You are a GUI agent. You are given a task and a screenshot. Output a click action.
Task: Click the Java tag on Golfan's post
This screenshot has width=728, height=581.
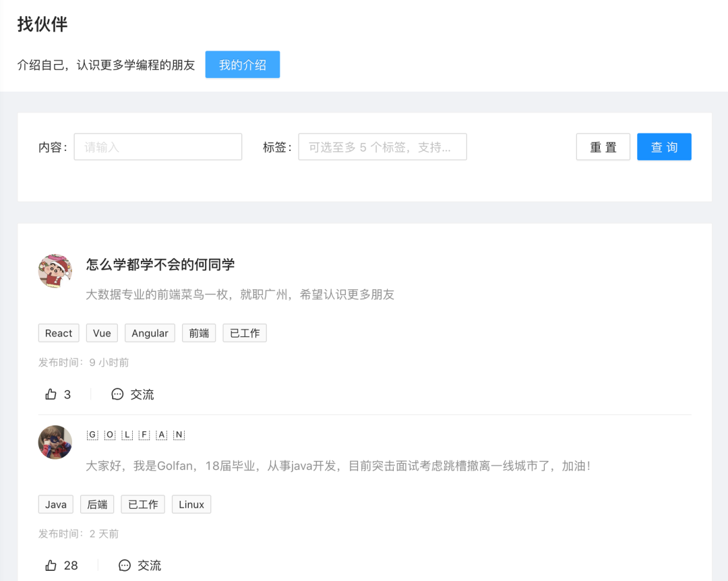tap(56, 504)
